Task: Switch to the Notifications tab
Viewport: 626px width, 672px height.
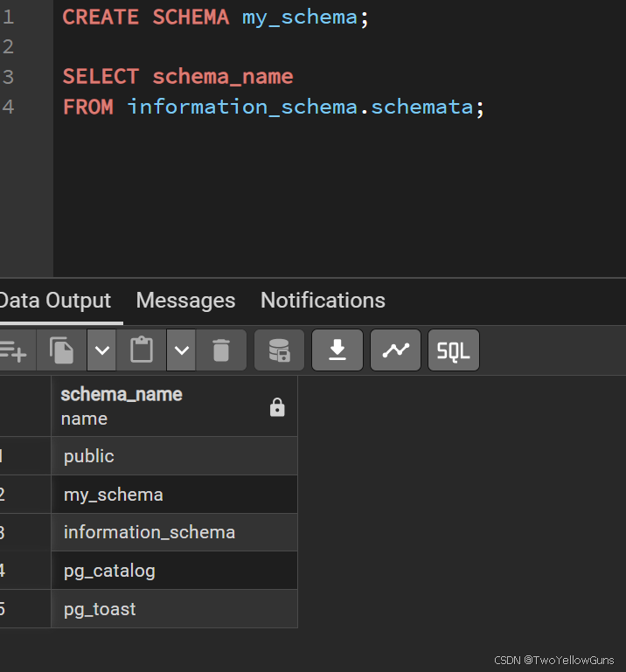Action: tap(323, 301)
